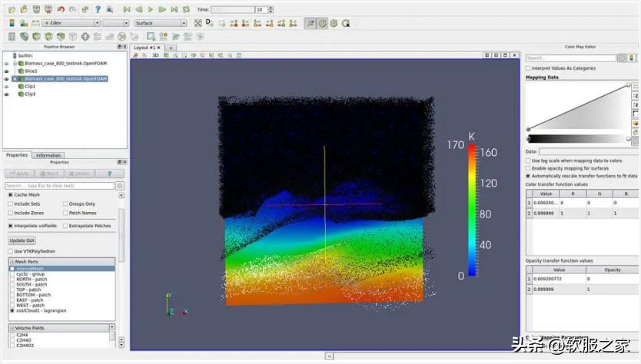The height and width of the screenshot is (364, 641).
Task: Enable Interpret Values As Categories checkbox
Action: [x=528, y=68]
